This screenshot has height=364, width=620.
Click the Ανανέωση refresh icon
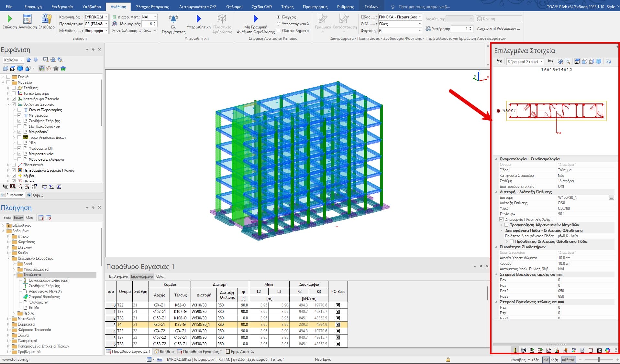(28, 19)
